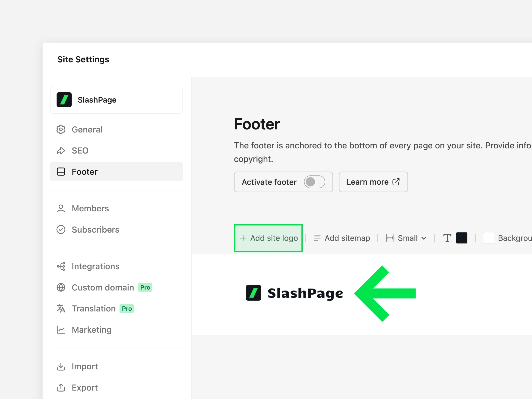
Task: Click the plus icon beside Add site logo
Action: click(x=243, y=238)
